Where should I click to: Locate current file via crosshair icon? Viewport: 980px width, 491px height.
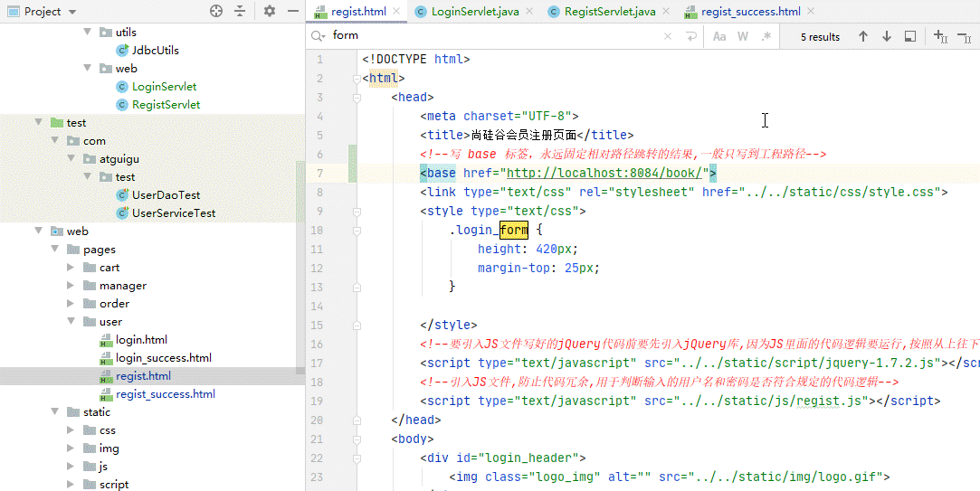[216, 11]
